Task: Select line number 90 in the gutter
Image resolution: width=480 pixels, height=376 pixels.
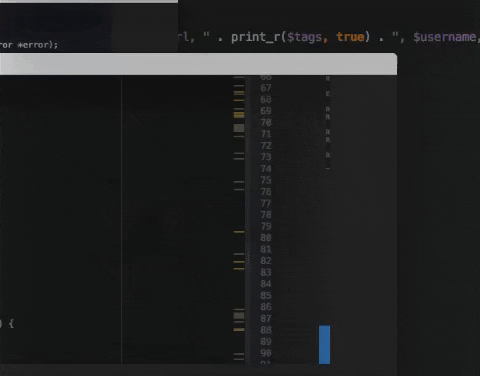Action: click(x=266, y=353)
